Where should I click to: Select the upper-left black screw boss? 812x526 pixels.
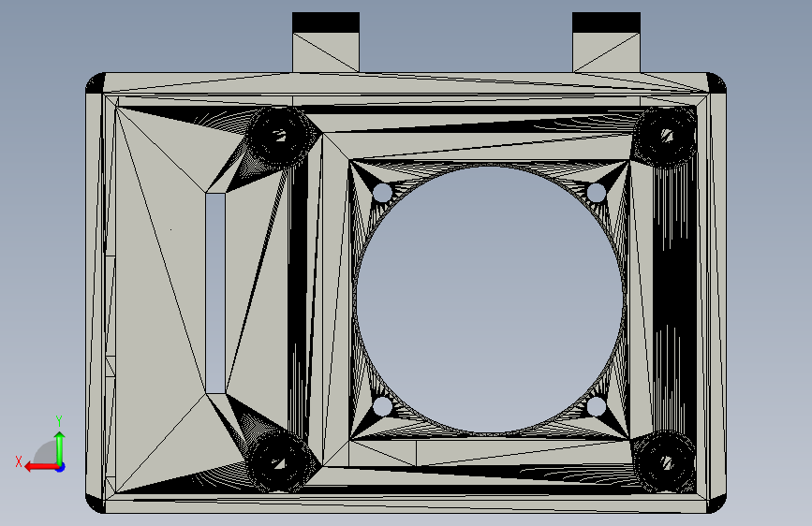[280, 136]
